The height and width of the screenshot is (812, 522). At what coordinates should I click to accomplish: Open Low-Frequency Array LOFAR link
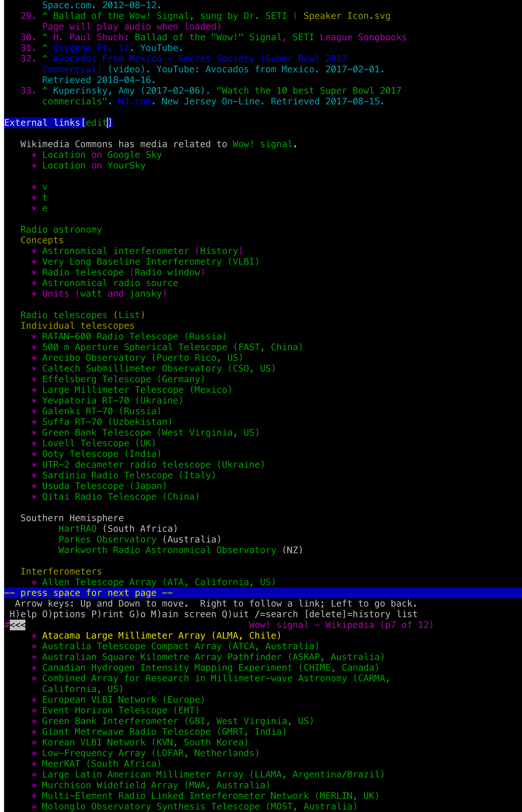151,753
